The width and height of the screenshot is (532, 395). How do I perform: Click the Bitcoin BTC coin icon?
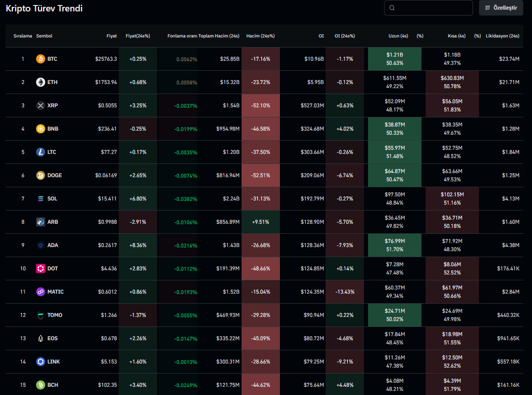tap(41, 59)
